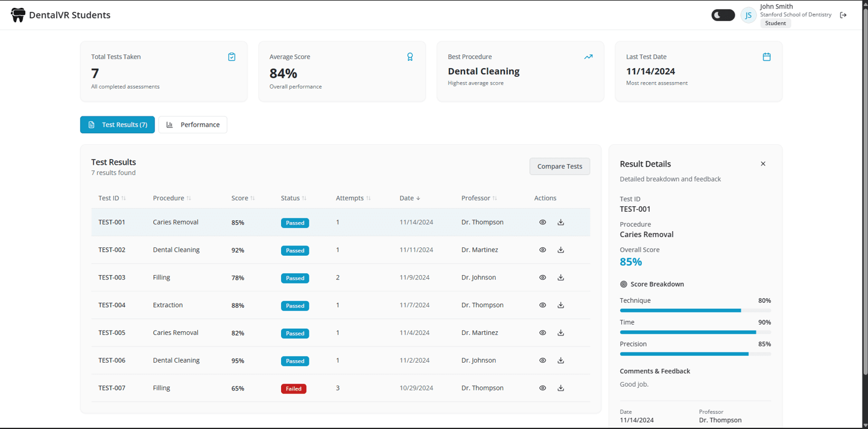View details of TEST-005
This screenshot has height=429, width=868.
point(543,333)
